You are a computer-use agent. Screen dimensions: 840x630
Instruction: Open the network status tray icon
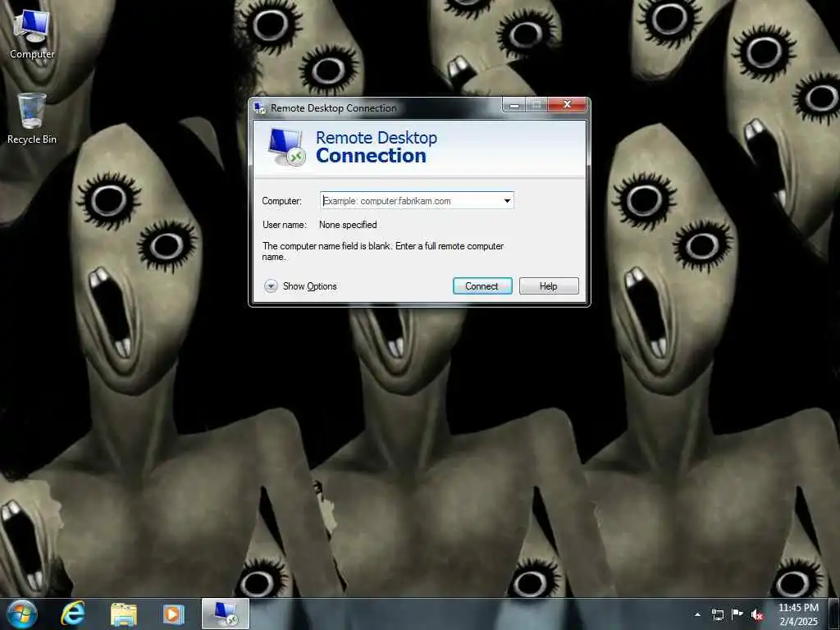[x=717, y=614]
